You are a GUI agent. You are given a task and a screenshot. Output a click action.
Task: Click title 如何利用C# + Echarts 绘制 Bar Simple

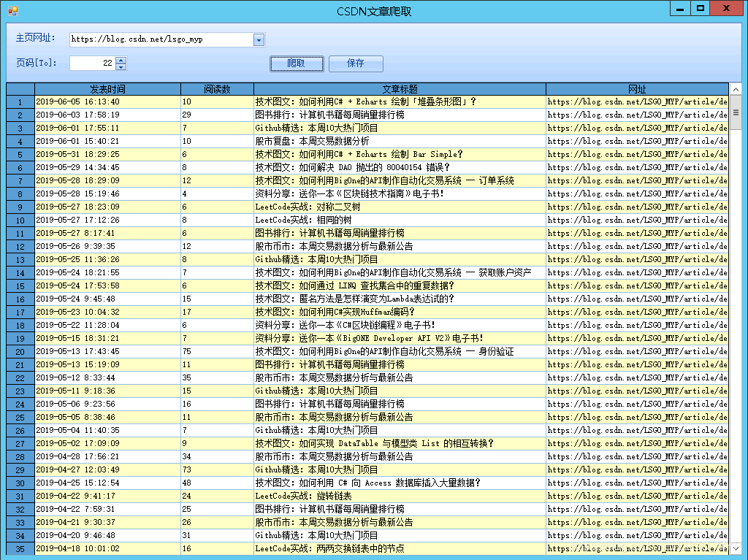400,155
